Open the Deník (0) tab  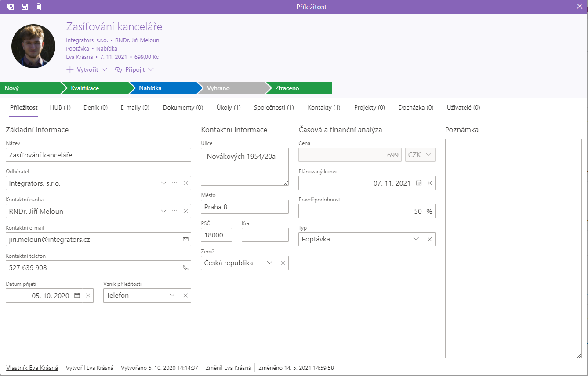[x=95, y=107]
